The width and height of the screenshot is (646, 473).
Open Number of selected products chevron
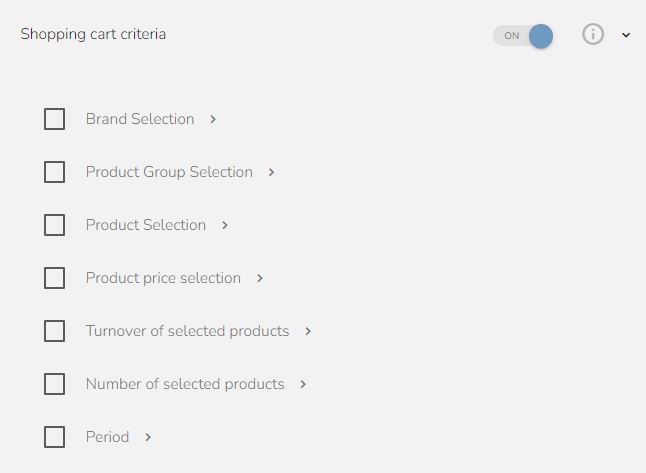(303, 384)
